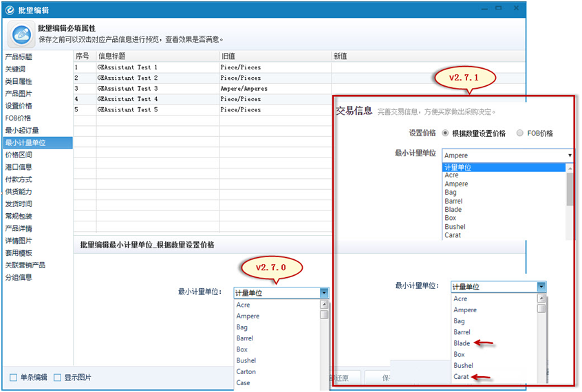Go to 套用模板 in the sidebar list
582x392 pixels.
(19, 252)
